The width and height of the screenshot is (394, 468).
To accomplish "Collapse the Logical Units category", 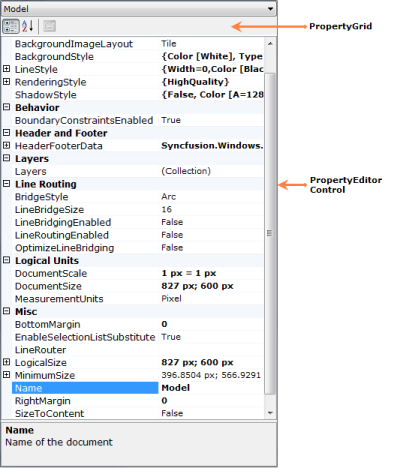I will pos(6,260).
